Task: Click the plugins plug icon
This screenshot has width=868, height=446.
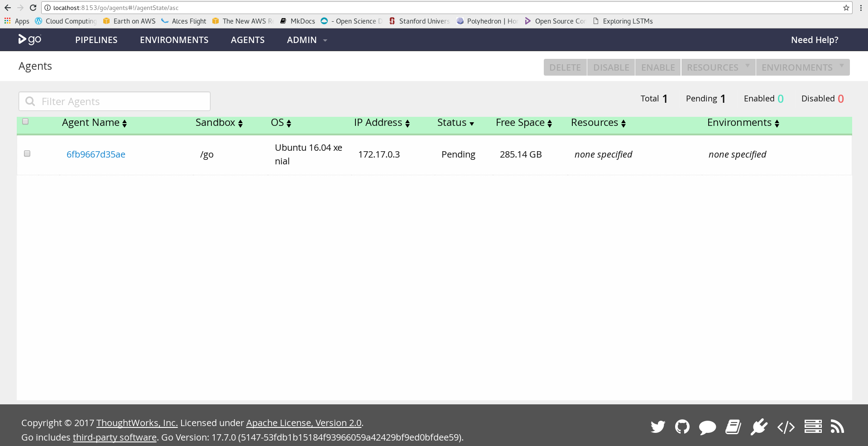Action: point(759,427)
